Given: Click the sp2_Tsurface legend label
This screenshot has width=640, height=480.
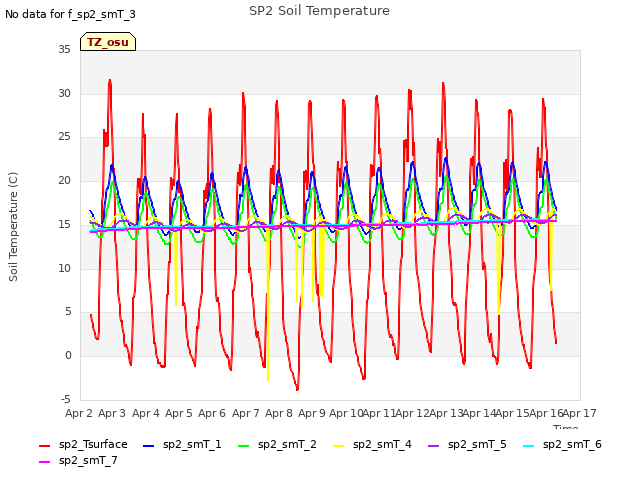Looking at the screenshot, I should (93, 444).
